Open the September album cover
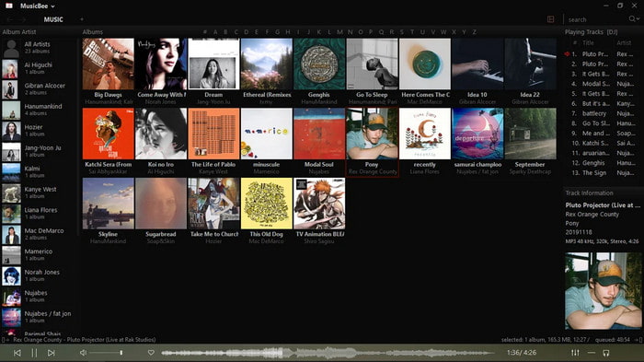The image size is (644, 362). point(530,134)
